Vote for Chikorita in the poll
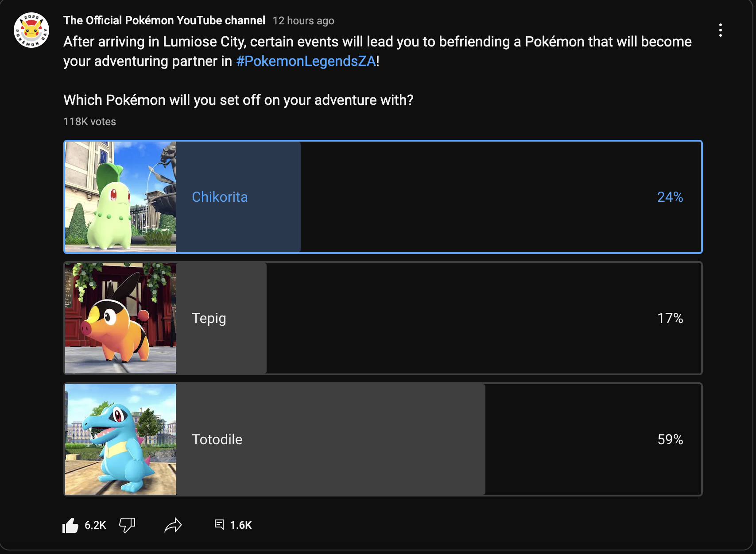 click(x=383, y=197)
